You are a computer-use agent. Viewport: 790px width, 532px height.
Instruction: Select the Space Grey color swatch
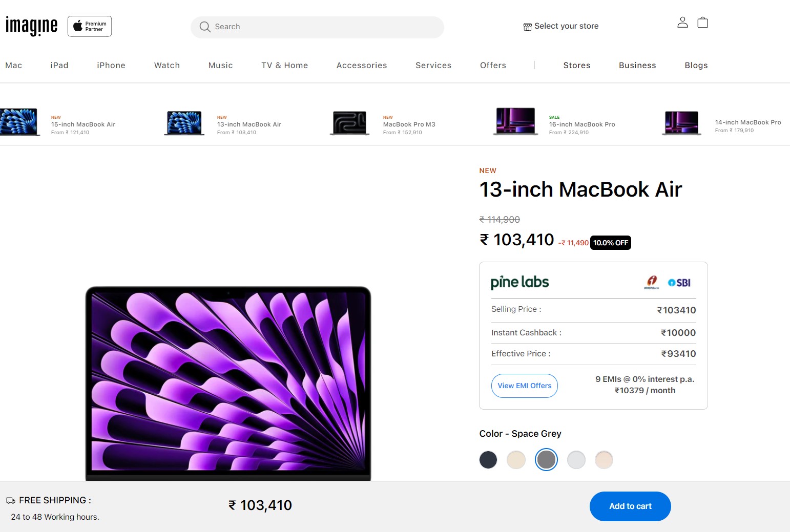point(546,460)
